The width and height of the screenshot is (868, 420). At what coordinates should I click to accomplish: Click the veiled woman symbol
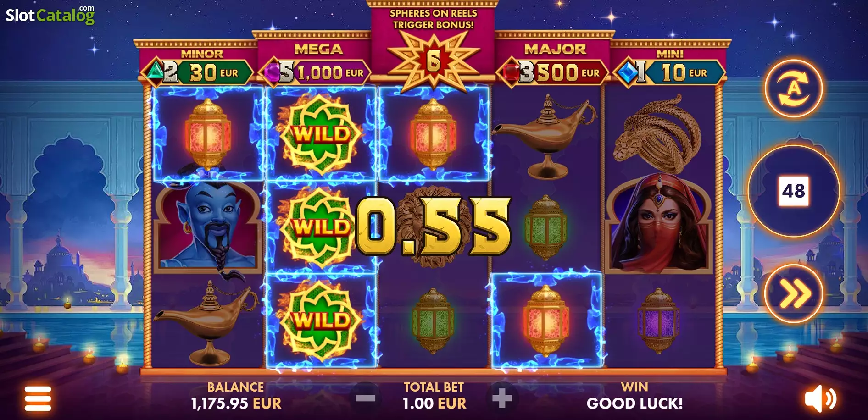[x=659, y=225]
